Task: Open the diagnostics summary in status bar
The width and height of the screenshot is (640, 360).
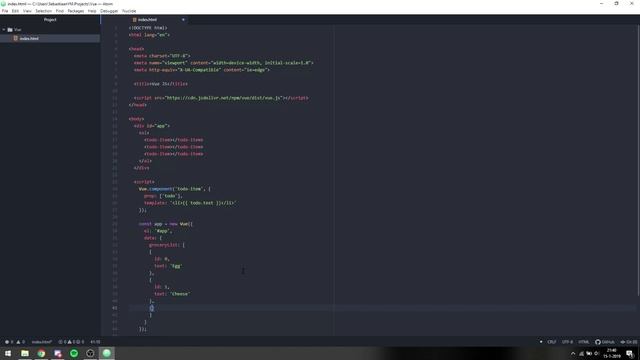Action: (x=71, y=342)
